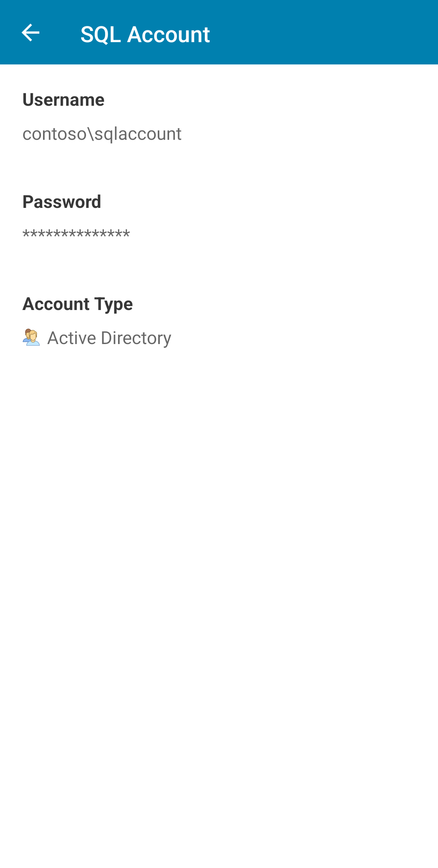Click the Active Directory users icon
This screenshot has height=868, width=438.
pyautogui.click(x=31, y=337)
